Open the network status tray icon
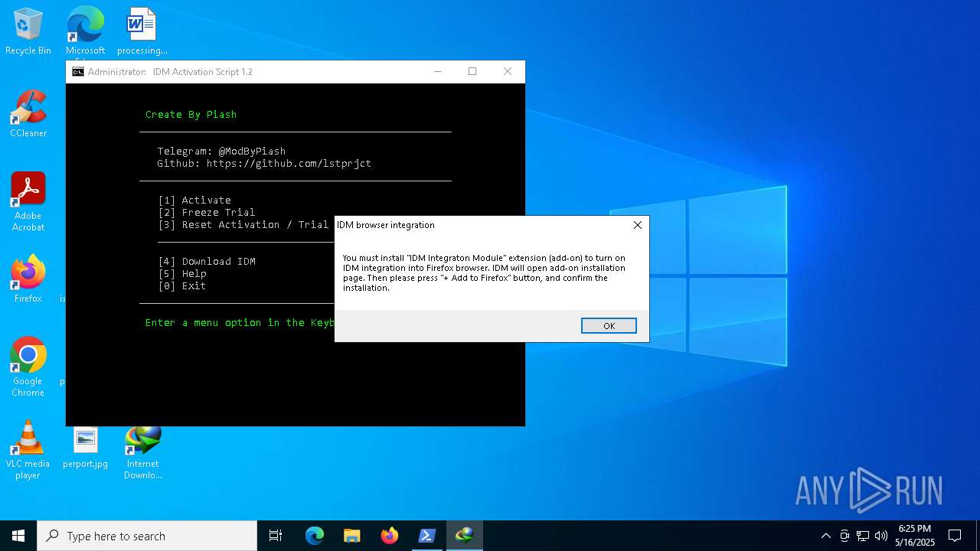The image size is (980, 551). pos(863,536)
